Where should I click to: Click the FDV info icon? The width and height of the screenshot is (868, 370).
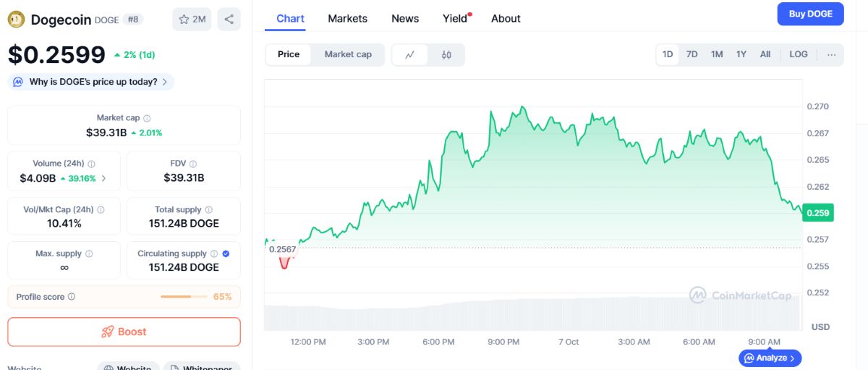point(193,164)
